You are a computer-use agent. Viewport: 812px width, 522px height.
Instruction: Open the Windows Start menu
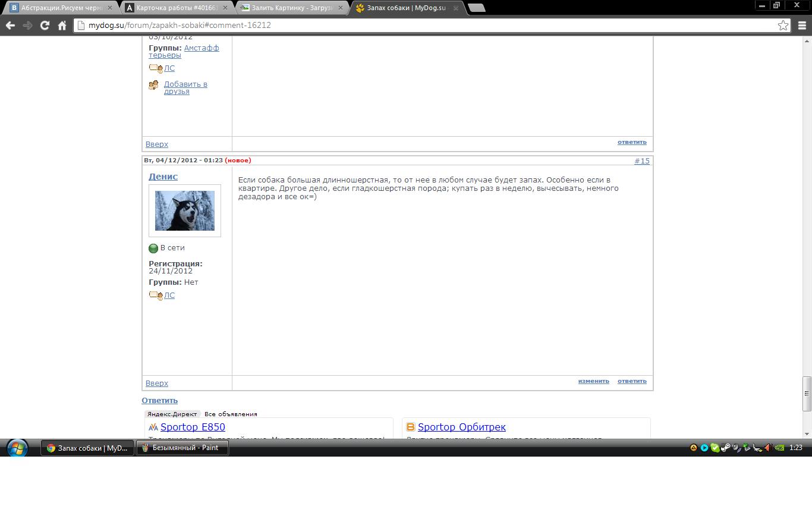tap(17, 448)
